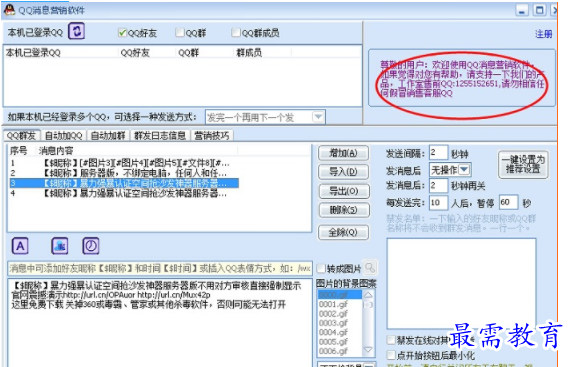Click the 导出(O) button
This screenshot has height=367, width=571.
coord(344,191)
